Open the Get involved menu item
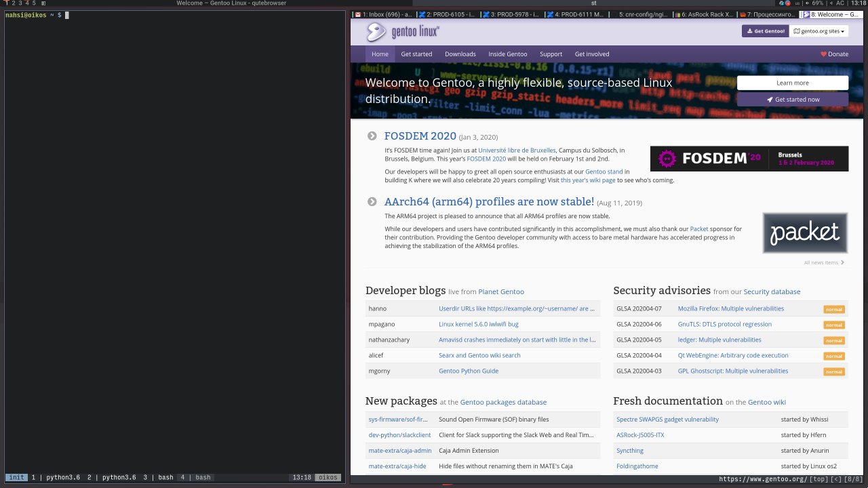This screenshot has width=868, height=488. pos(592,54)
